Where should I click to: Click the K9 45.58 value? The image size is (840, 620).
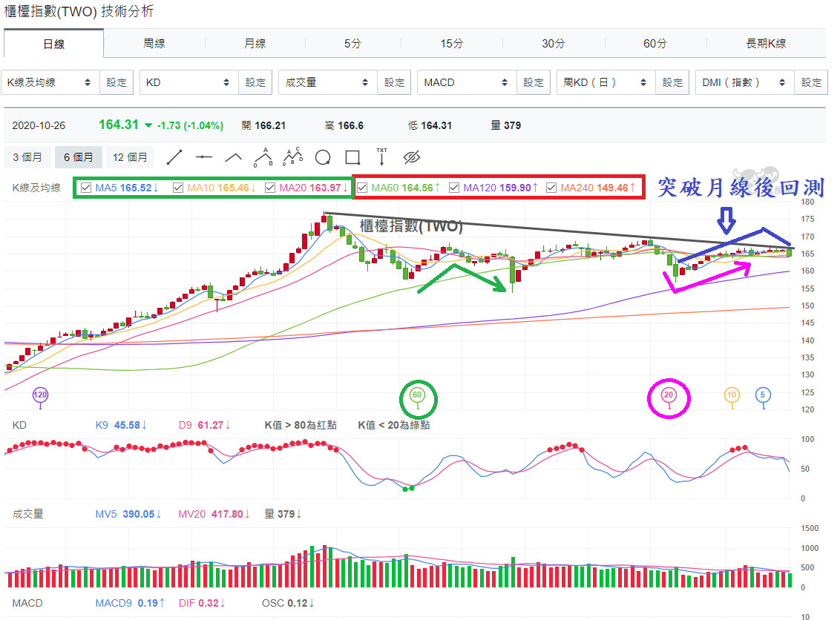pyautogui.click(x=120, y=425)
